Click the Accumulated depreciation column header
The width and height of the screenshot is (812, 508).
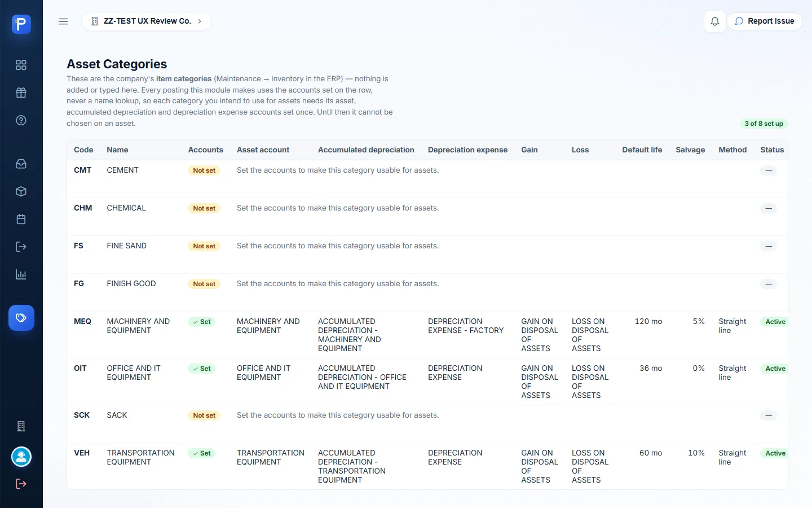(366, 150)
